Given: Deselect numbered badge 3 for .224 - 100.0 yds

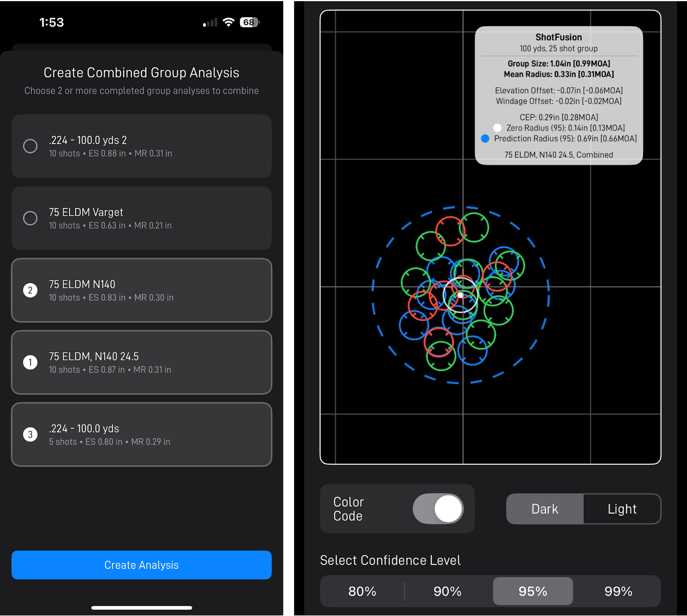Looking at the screenshot, I should [30, 434].
